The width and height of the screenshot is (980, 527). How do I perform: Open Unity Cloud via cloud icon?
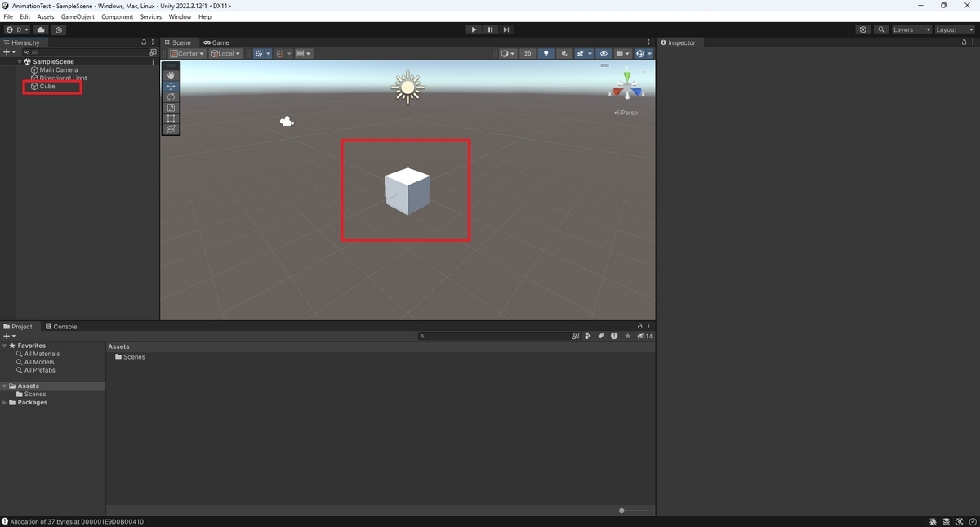(x=41, y=29)
